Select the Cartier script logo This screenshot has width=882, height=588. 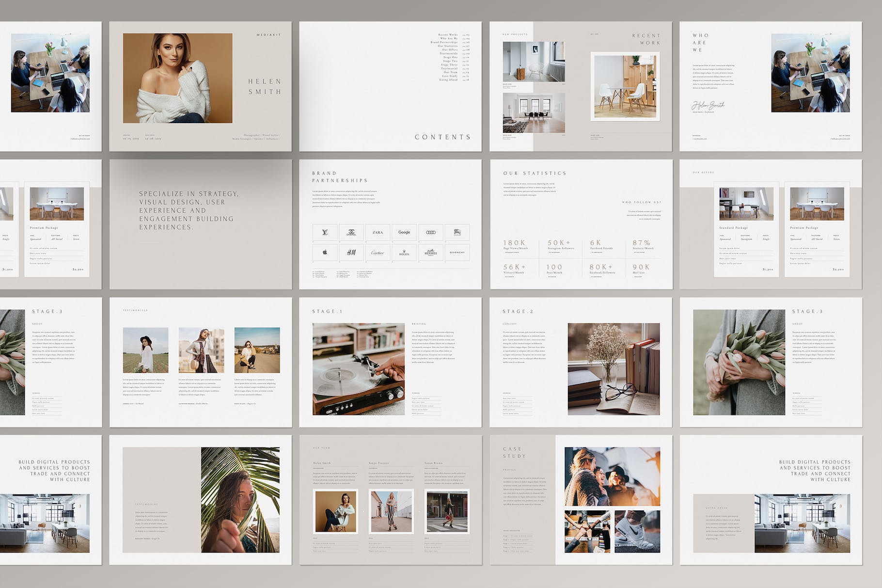(x=378, y=253)
